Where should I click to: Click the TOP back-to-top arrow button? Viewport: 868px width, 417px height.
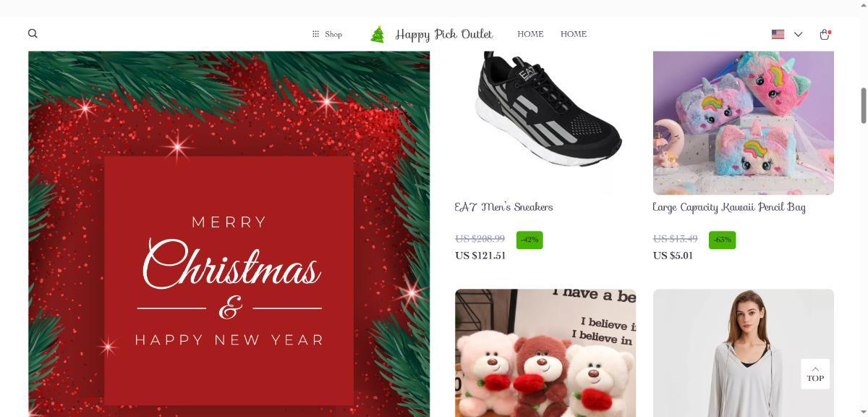pyautogui.click(x=815, y=374)
